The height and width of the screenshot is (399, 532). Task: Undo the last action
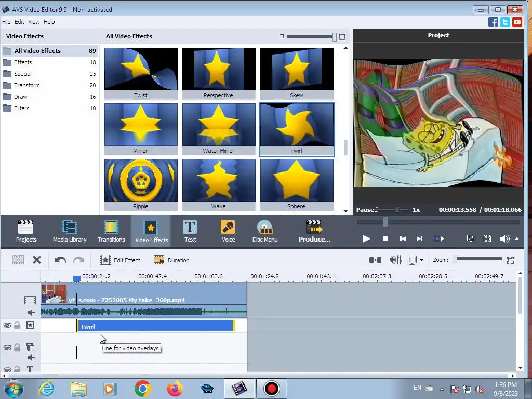pos(60,260)
